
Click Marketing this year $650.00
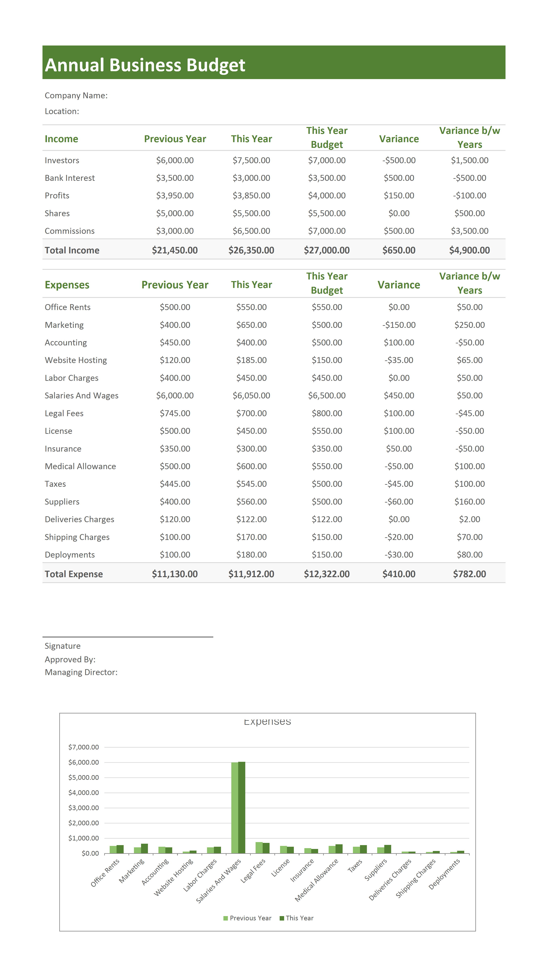coord(251,325)
